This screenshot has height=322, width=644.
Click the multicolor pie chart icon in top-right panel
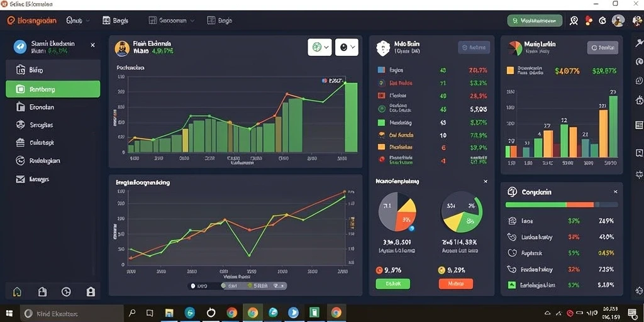click(515, 48)
